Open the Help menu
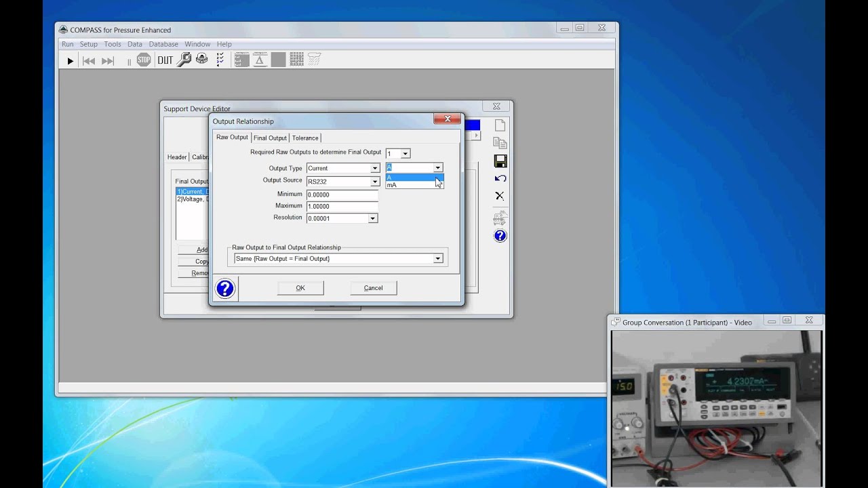 [224, 44]
